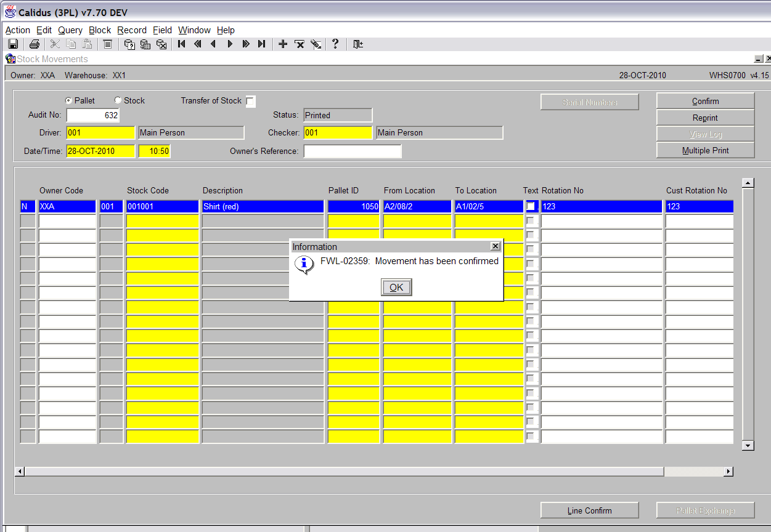Toggle Text checkbox on Shirt (red) row
This screenshot has height=532, width=771.
tap(531, 206)
